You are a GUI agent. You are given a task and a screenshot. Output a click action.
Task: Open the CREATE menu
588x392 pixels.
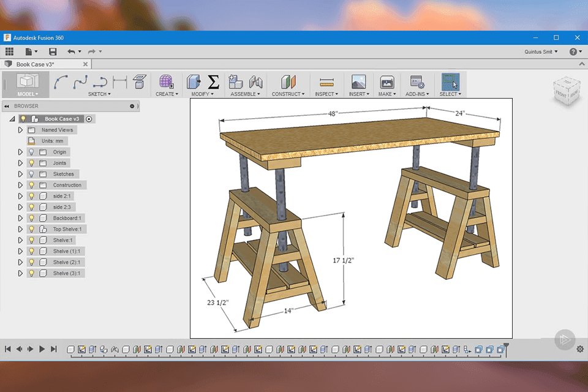tap(167, 94)
